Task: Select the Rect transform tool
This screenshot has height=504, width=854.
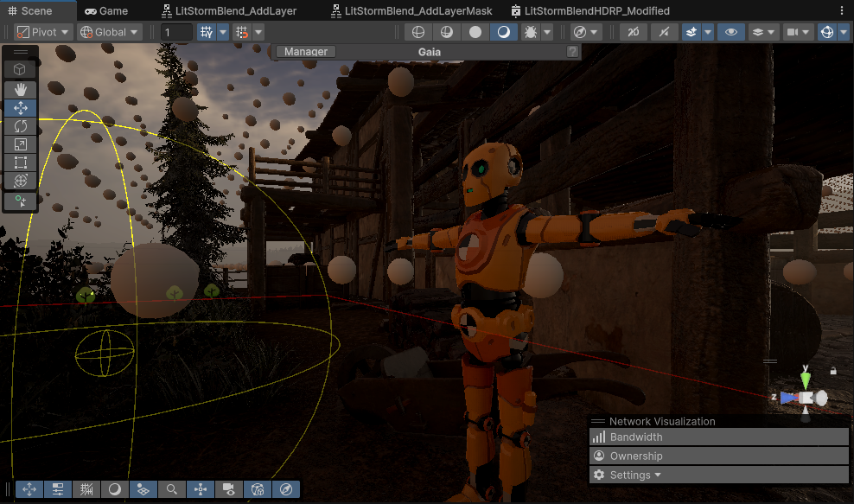Action: [x=21, y=162]
